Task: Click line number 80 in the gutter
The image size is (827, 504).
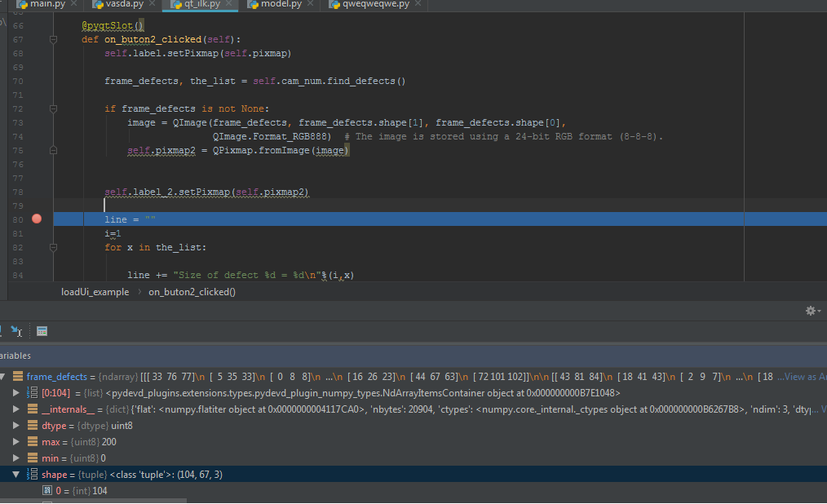Action: (18, 219)
